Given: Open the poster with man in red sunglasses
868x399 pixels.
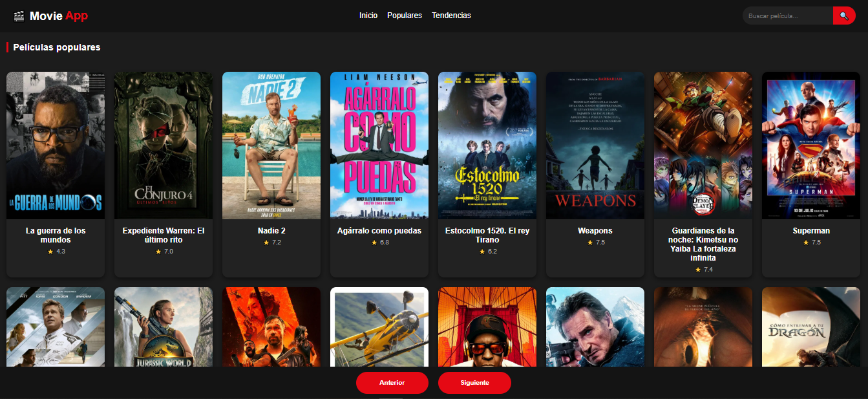Looking at the screenshot, I should click(x=487, y=327).
